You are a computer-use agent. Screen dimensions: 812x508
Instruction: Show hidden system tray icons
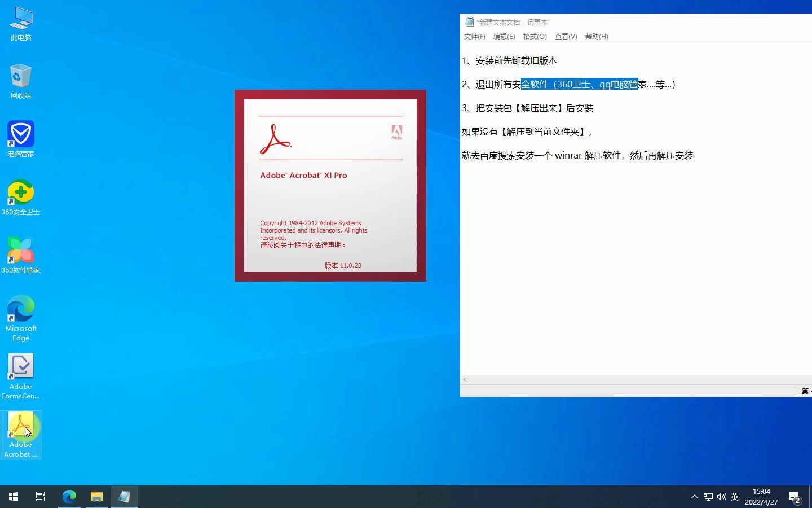tap(694, 497)
